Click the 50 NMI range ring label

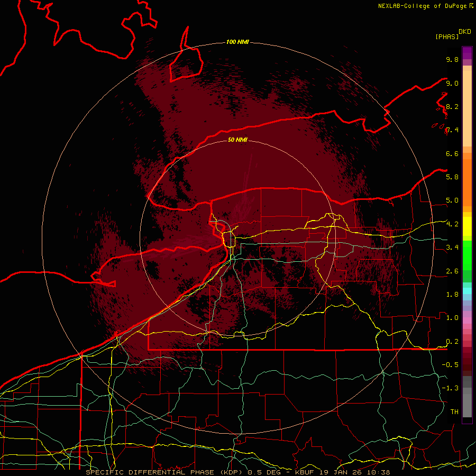click(x=237, y=140)
